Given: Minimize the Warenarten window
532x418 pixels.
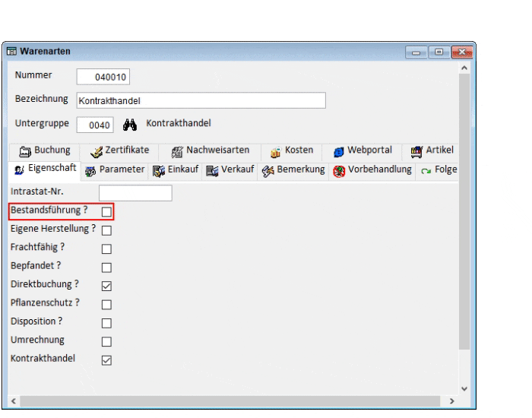Looking at the screenshot, I should point(416,52).
